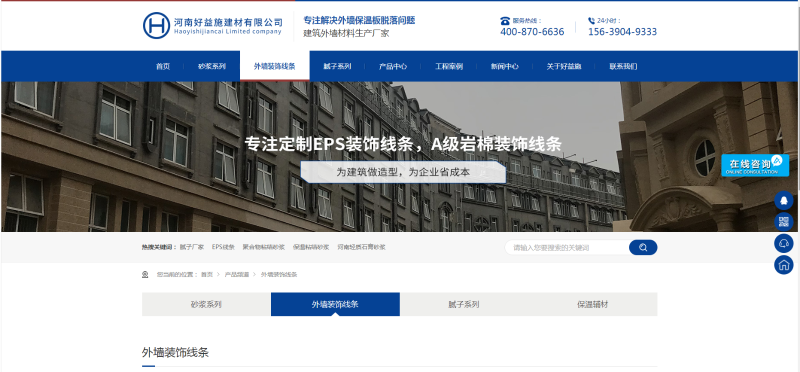Click the 河南轻质石膏砂浆 keyword link
Screen dimensions: 800x372
[x=361, y=247]
